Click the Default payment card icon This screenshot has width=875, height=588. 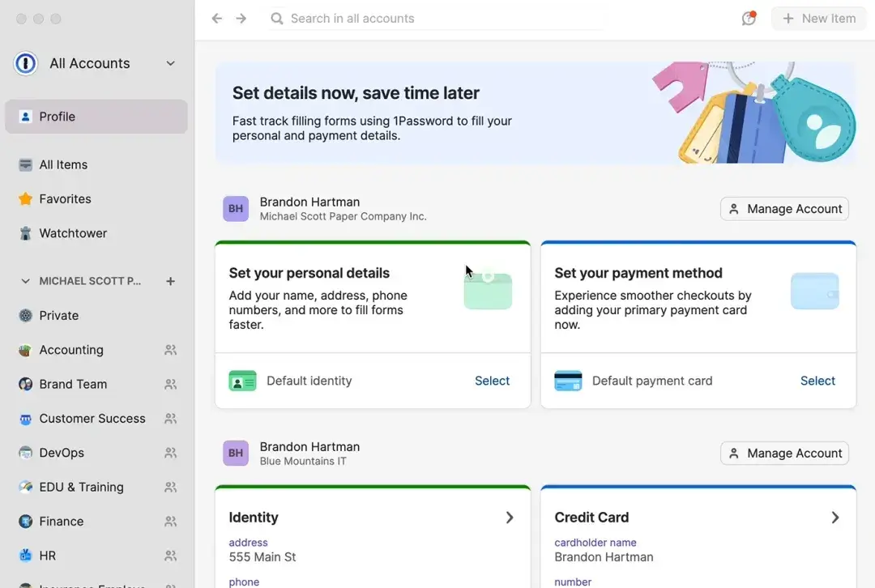[568, 381]
